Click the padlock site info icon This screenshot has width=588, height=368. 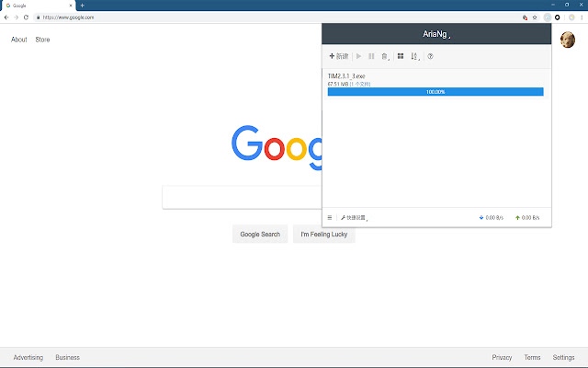coord(38,17)
